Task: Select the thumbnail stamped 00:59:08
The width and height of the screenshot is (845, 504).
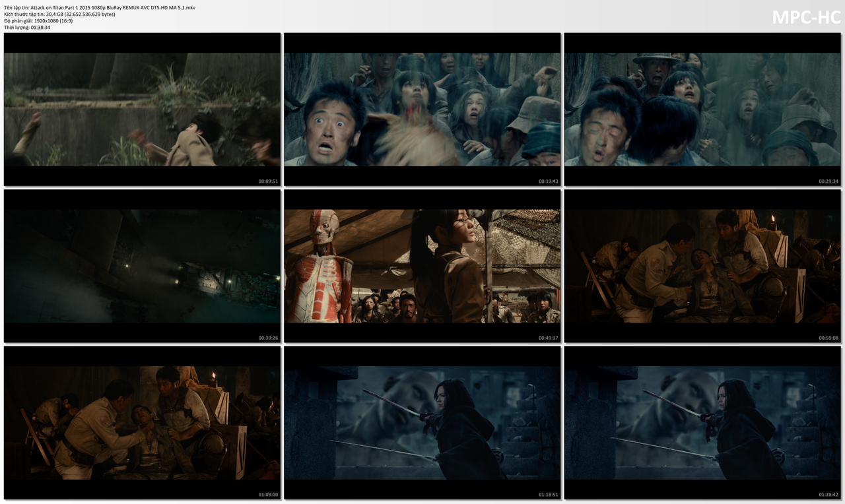Action: point(702,266)
